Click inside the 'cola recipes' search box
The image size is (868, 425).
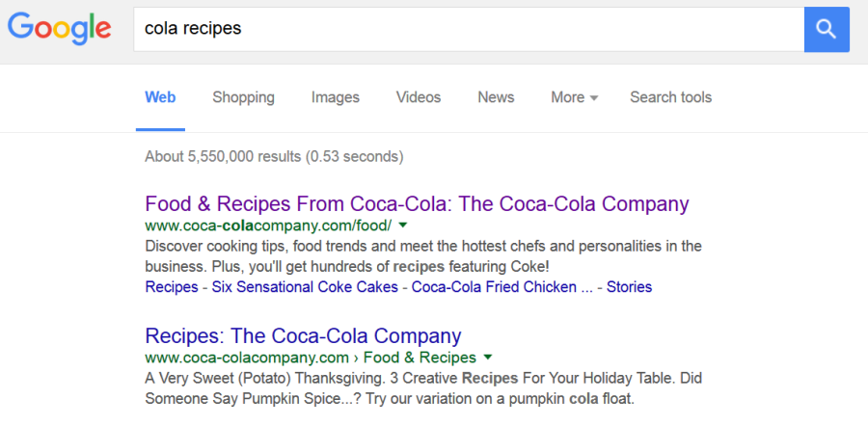pos(469,29)
